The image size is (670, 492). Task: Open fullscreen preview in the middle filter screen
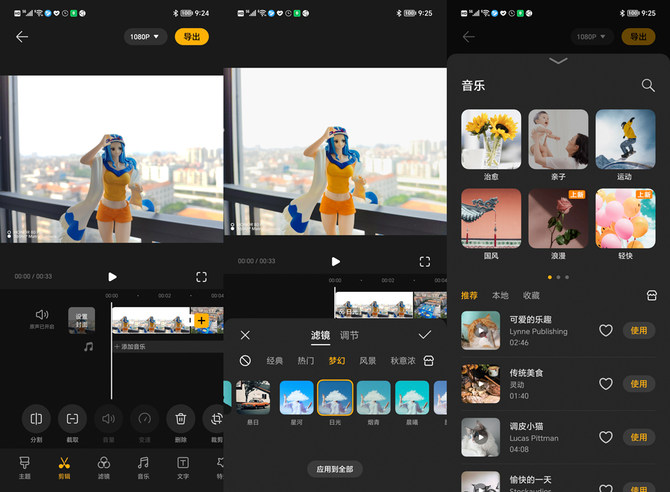tap(425, 262)
